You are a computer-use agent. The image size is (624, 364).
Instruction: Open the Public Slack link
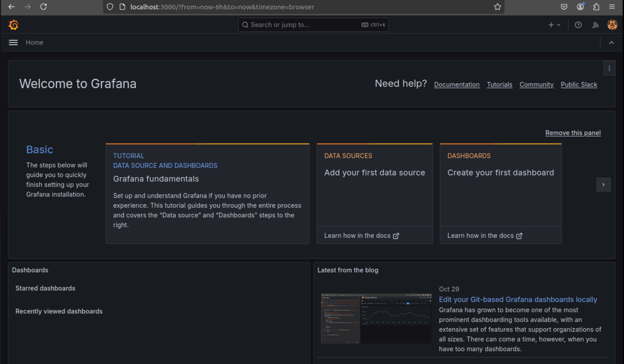tap(579, 84)
